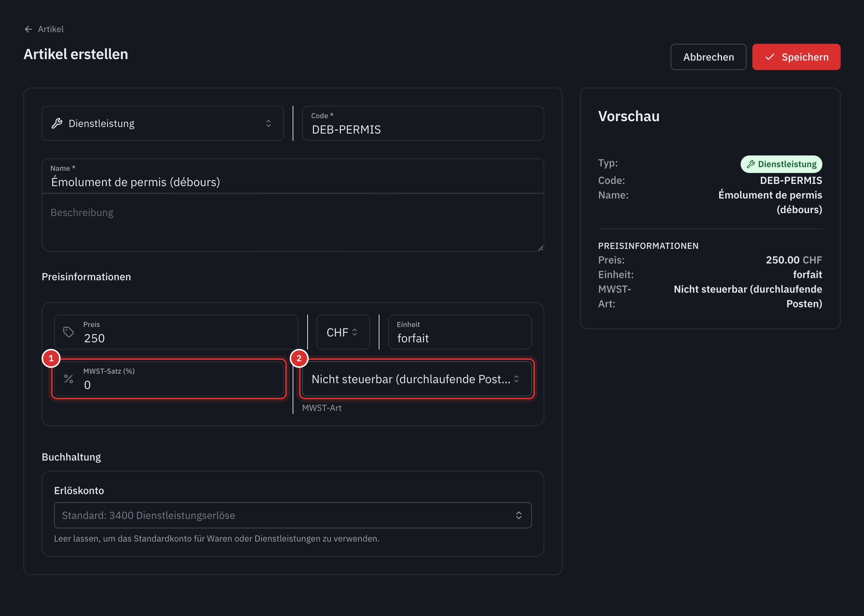Viewport: 864px width, 616px height.
Task: Click the percent icon in MWST-Satz field
Action: (69, 378)
